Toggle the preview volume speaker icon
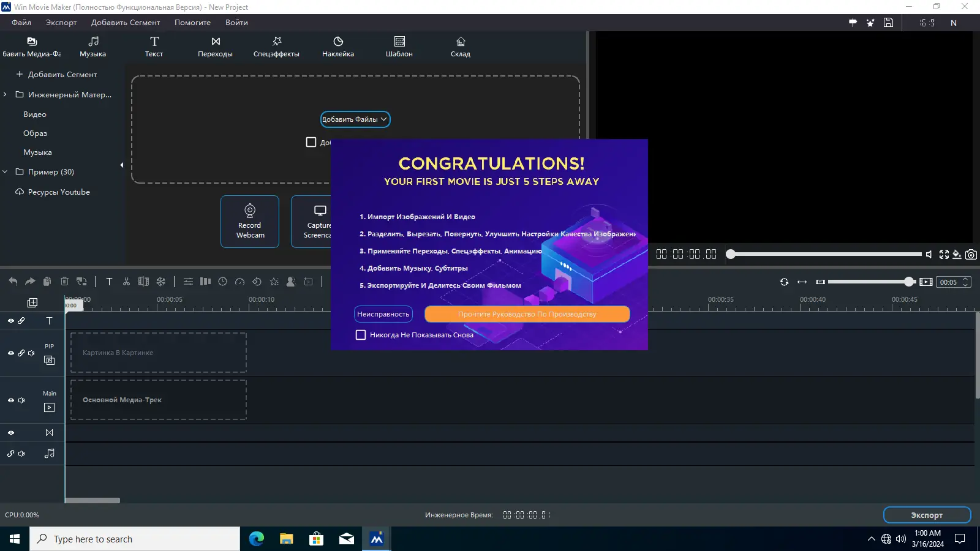The image size is (980, 551). (x=929, y=255)
